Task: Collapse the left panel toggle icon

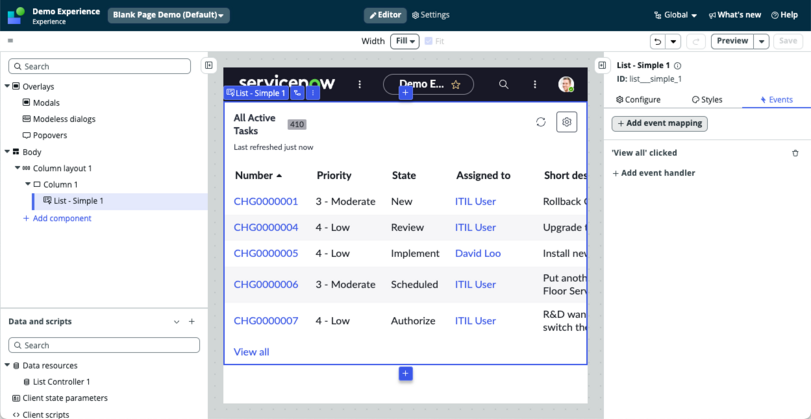Action: point(208,66)
